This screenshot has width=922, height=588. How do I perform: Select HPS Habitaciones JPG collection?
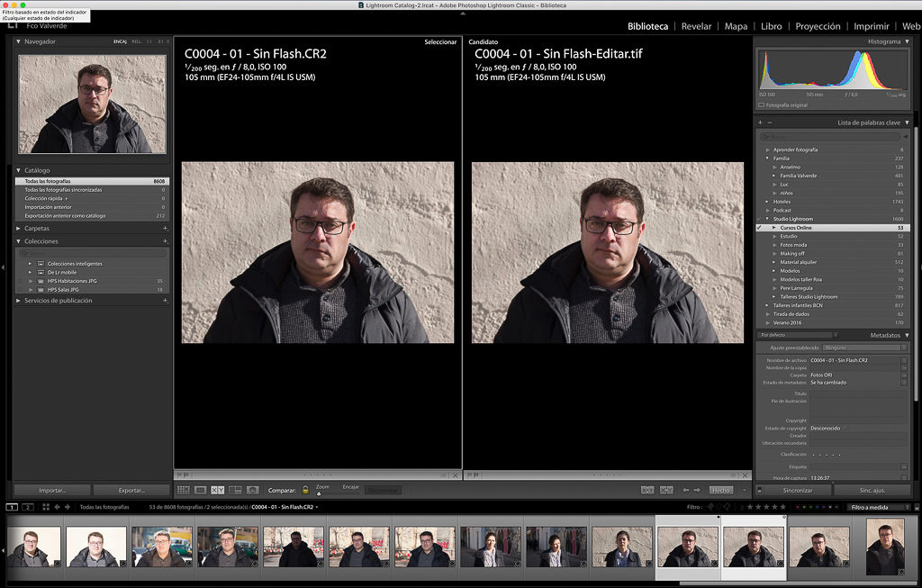[72, 281]
